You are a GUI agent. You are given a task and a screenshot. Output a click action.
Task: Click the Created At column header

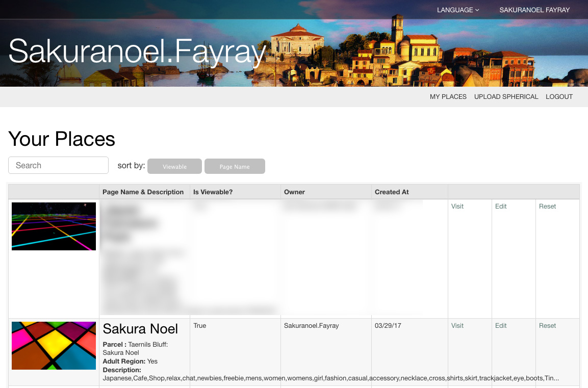coord(392,192)
